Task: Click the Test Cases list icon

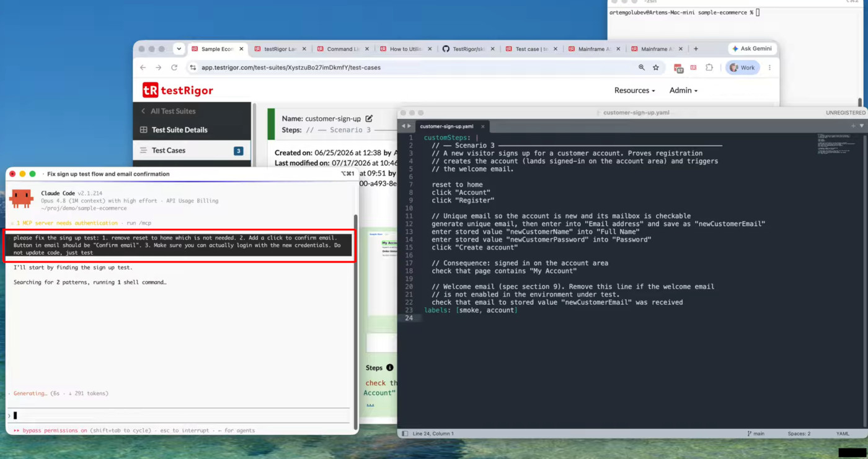Action: tap(143, 151)
